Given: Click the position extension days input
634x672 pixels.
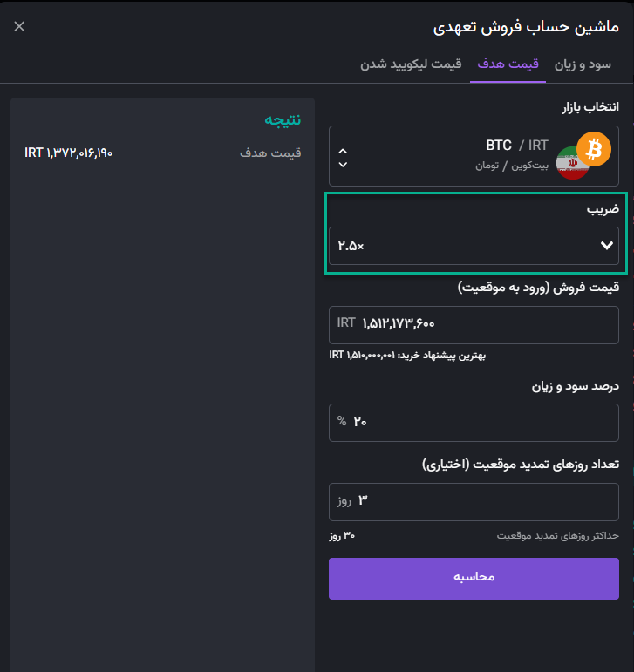Looking at the screenshot, I should [474, 502].
